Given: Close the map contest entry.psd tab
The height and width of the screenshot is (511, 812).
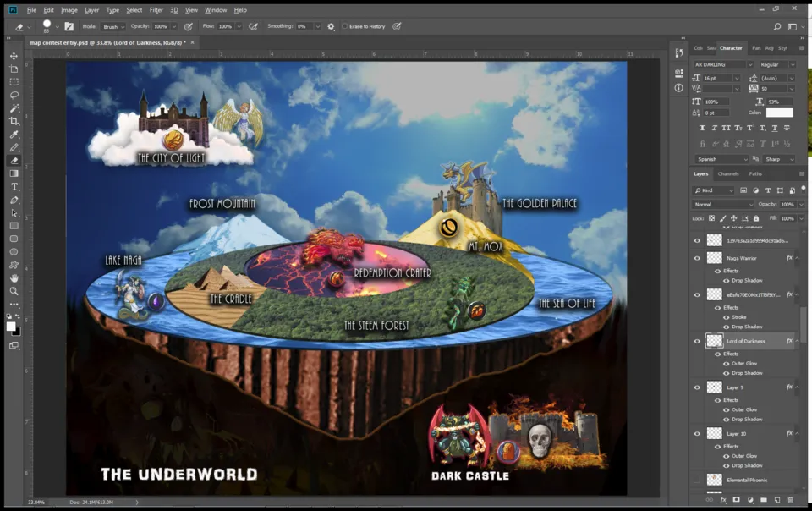Looking at the screenshot, I should tap(193, 42).
